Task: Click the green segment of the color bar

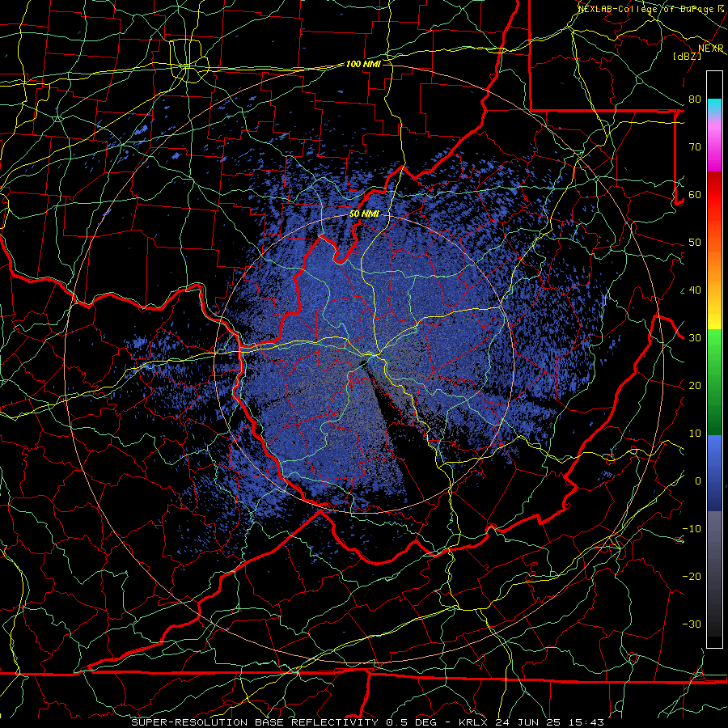Action: (714, 382)
